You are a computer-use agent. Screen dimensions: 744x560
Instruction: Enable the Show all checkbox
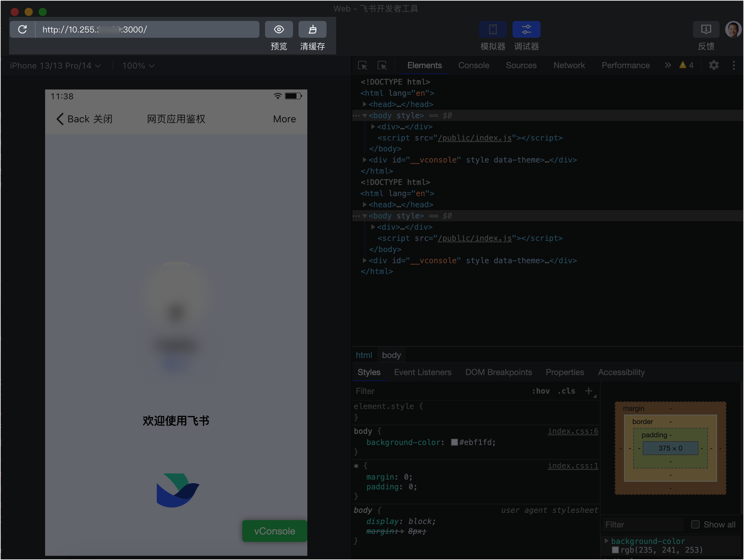[x=695, y=524]
